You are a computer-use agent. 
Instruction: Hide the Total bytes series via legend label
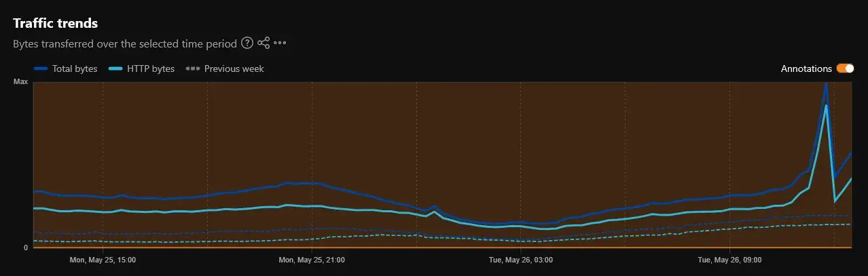(75, 68)
